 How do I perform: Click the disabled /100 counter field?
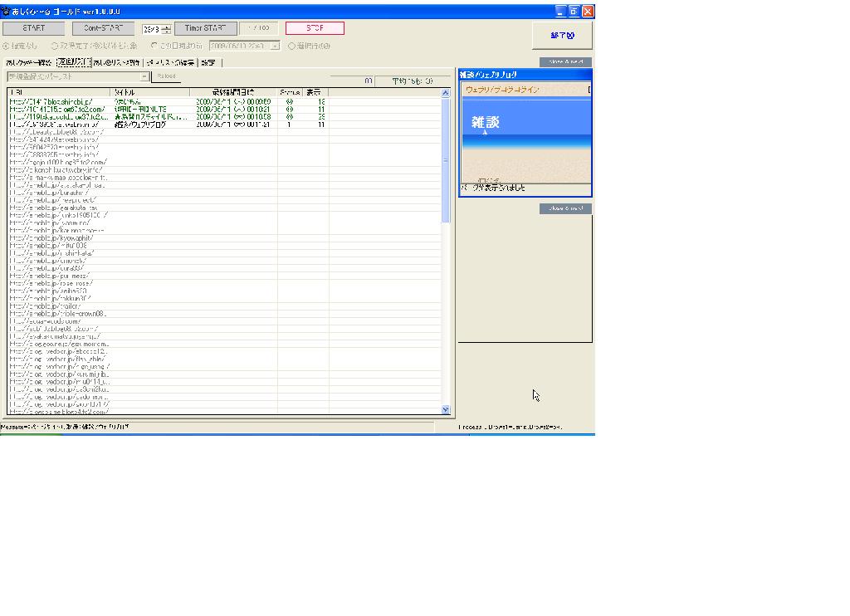pyautogui.click(x=259, y=28)
